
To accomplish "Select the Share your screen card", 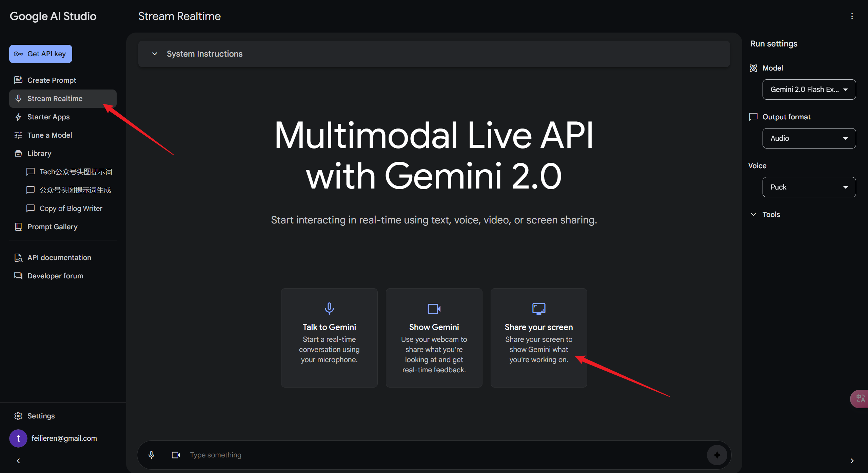I will [538, 337].
